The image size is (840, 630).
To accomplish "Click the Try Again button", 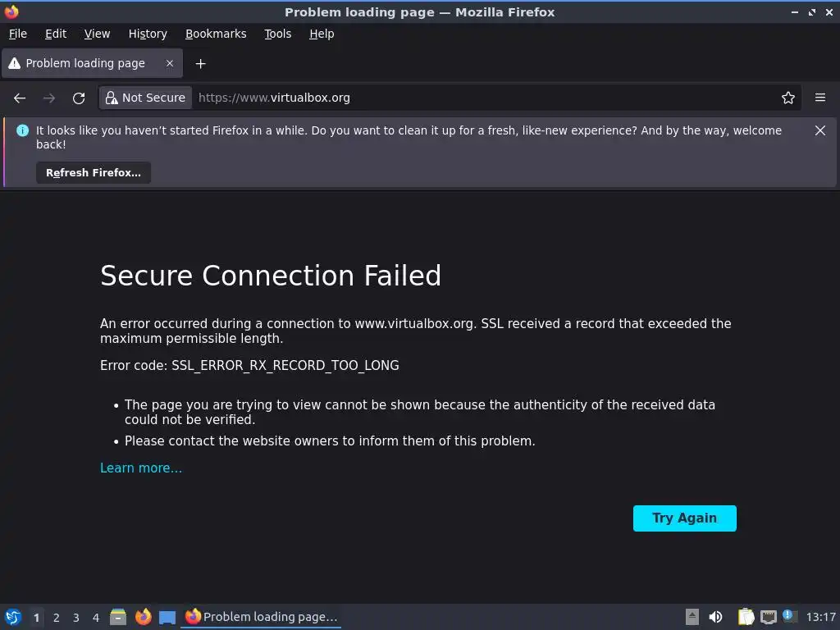I will click(684, 518).
